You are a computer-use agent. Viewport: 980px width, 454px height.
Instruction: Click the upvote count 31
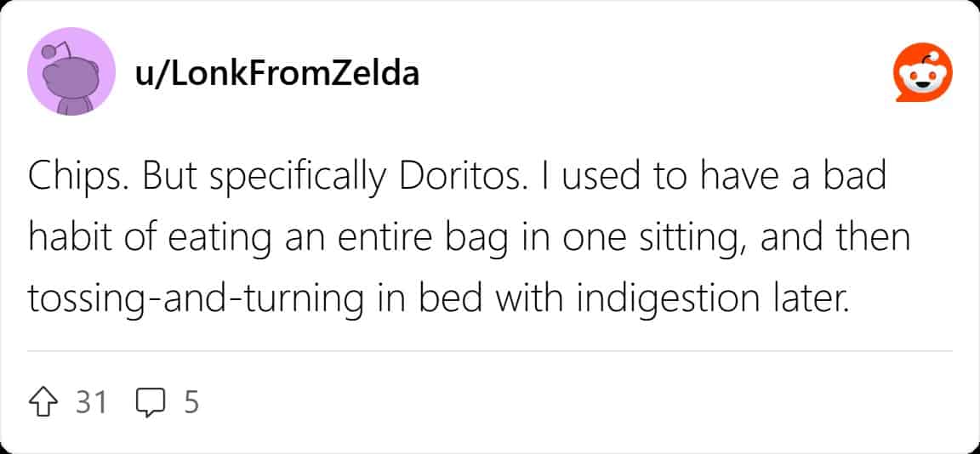(x=91, y=401)
